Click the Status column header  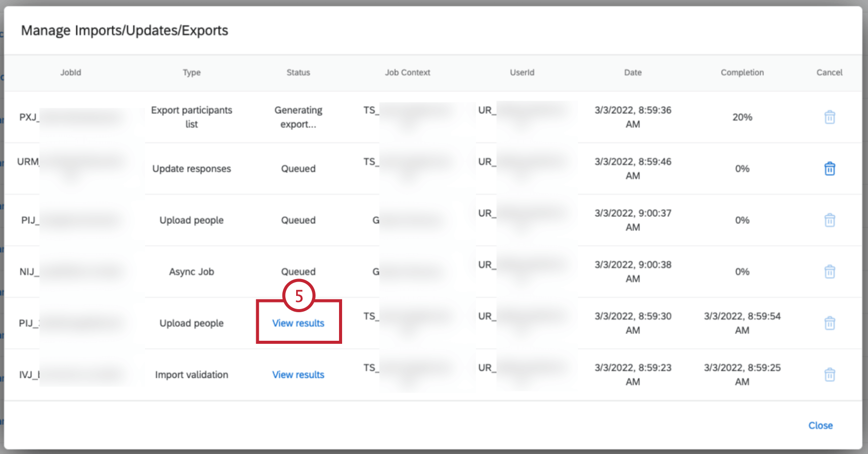coord(298,72)
